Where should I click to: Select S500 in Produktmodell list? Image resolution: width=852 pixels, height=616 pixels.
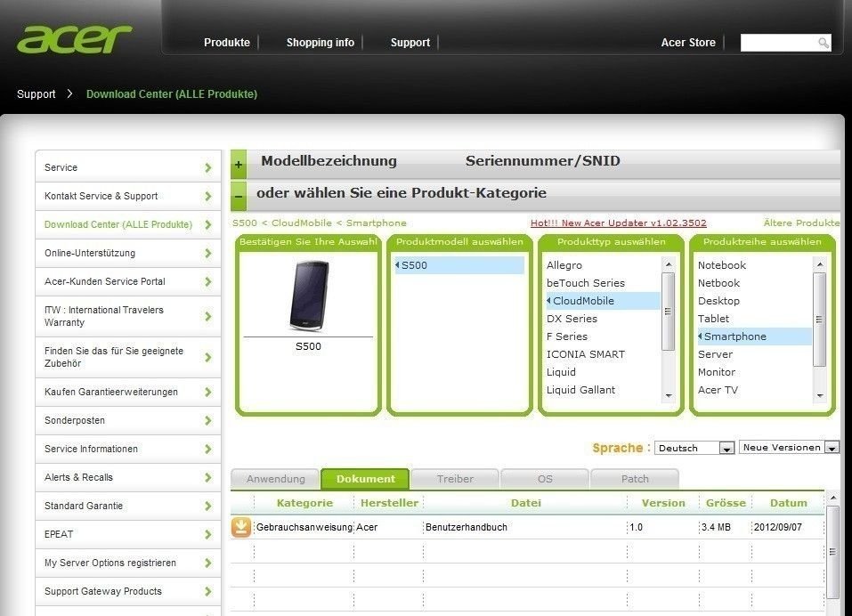tap(459, 265)
